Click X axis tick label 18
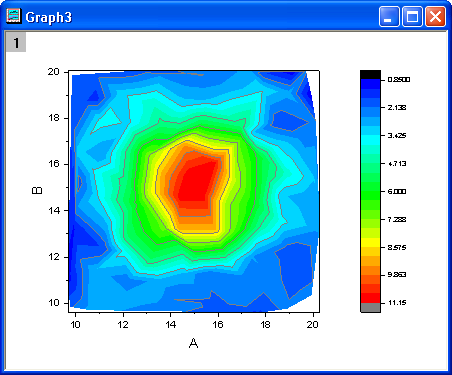Viewport: 452px width, 375px height. [265, 324]
